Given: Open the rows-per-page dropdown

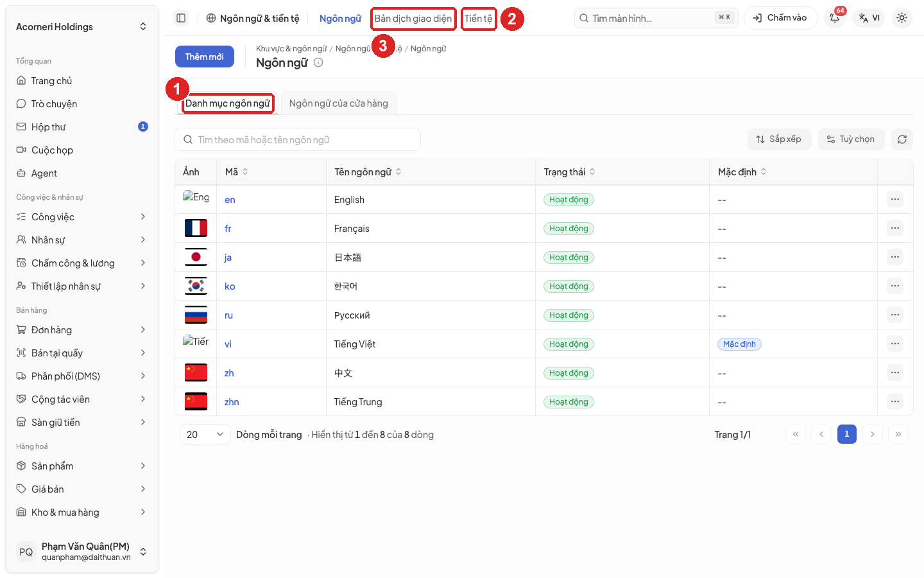Looking at the screenshot, I should click(x=205, y=434).
